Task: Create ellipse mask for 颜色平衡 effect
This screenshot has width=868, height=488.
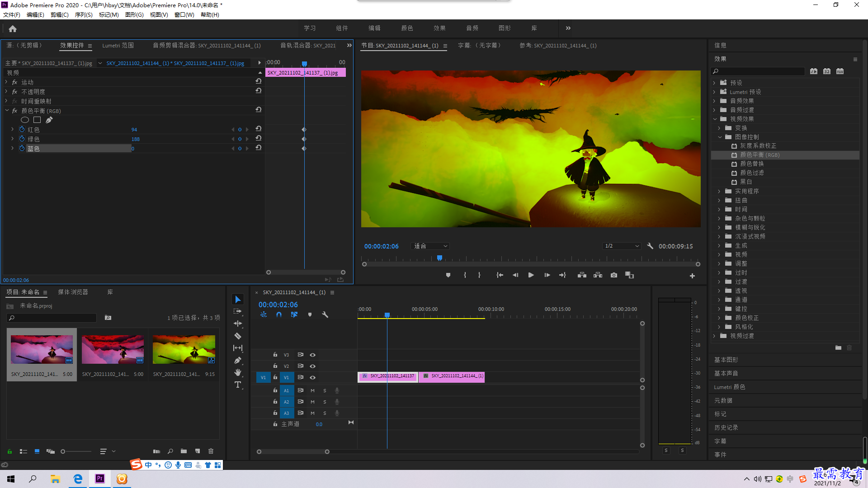Action: 25,120
